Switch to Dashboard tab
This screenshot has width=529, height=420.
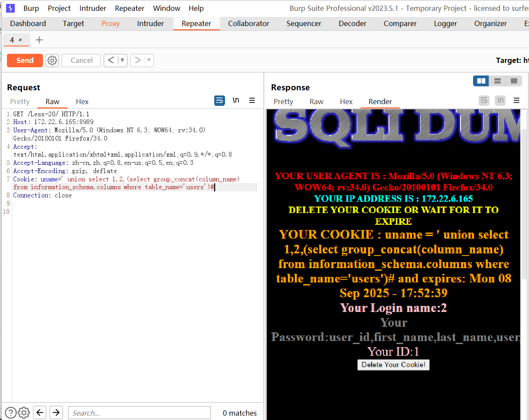click(28, 23)
